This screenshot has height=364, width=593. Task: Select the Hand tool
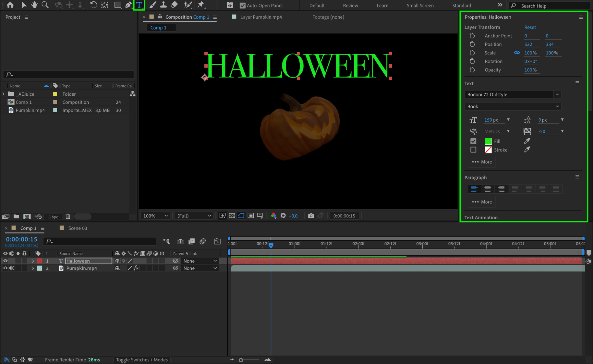point(34,5)
